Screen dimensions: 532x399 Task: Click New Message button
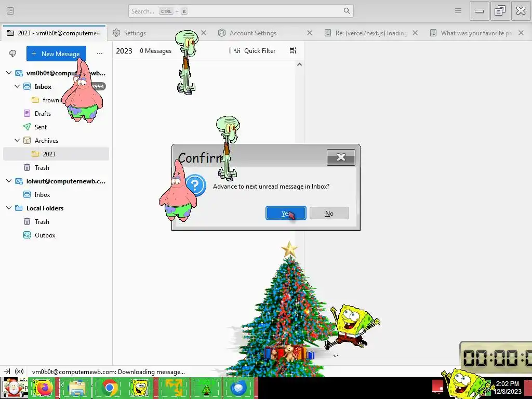(x=56, y=54)
